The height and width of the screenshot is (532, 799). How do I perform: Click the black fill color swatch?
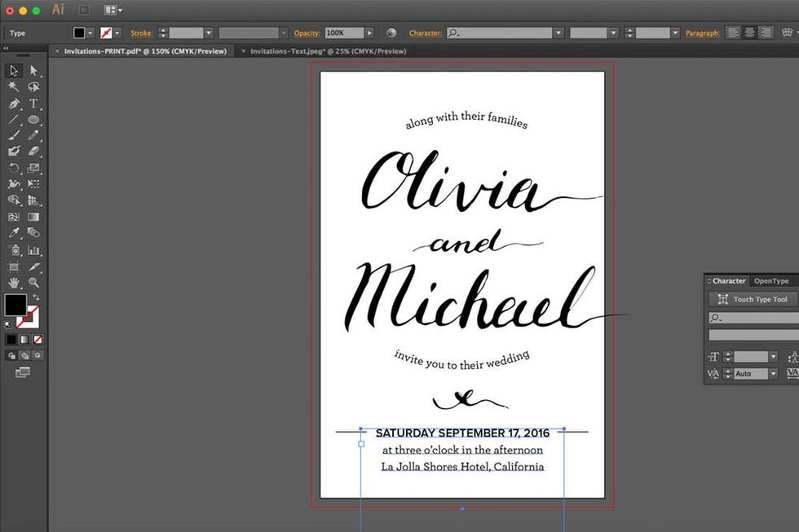(15, 305)
